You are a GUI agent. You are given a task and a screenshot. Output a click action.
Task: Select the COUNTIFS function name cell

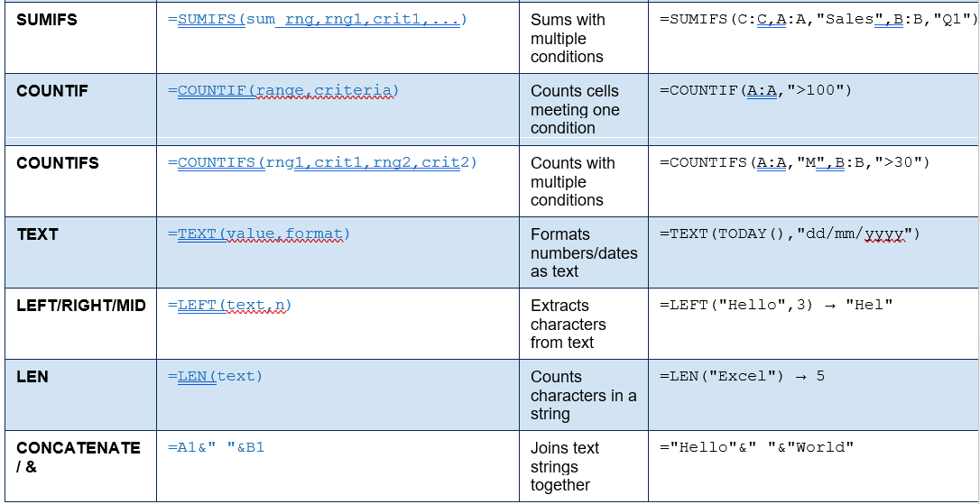coord(80,181)
